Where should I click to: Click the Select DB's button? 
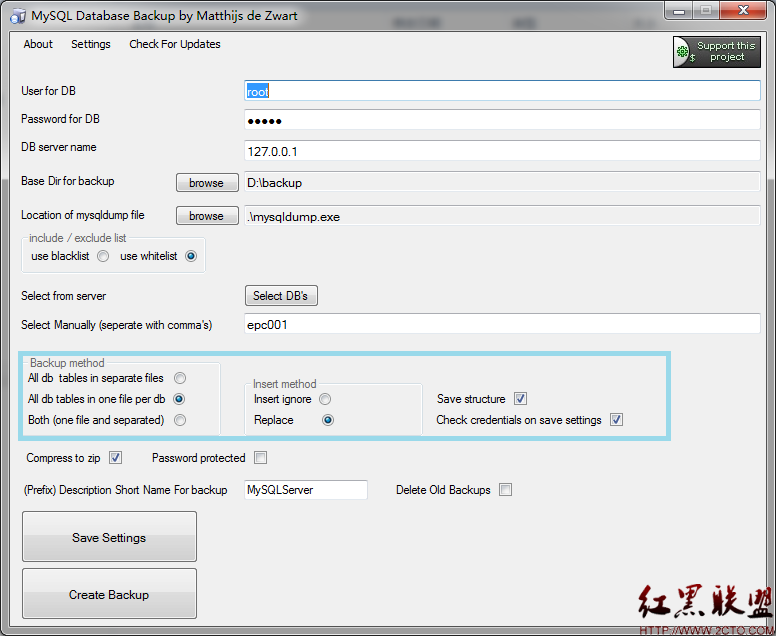[x=281, y=295]
